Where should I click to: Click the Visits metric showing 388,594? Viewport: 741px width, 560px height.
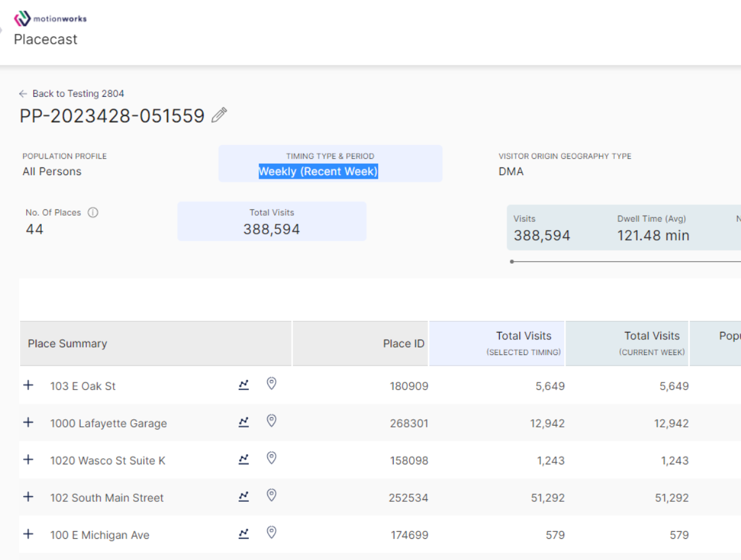pyautogui.click(x=542, y=229)
